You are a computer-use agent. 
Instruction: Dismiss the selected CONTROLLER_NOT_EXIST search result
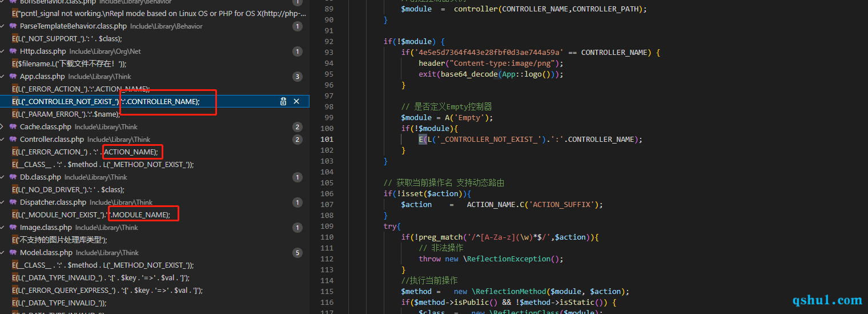tap(296, 101)
